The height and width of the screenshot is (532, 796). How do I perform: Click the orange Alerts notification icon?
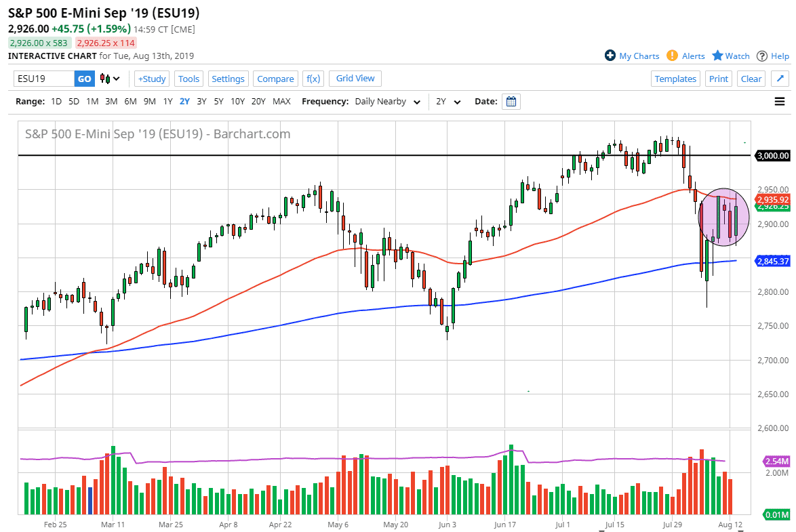pyautogui.click(x=672, y=56)
